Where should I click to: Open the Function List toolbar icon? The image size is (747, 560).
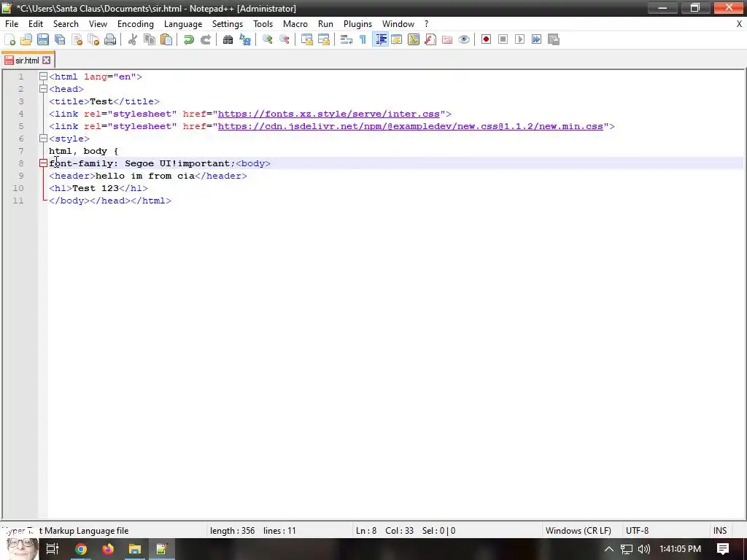tap(430, 39)
